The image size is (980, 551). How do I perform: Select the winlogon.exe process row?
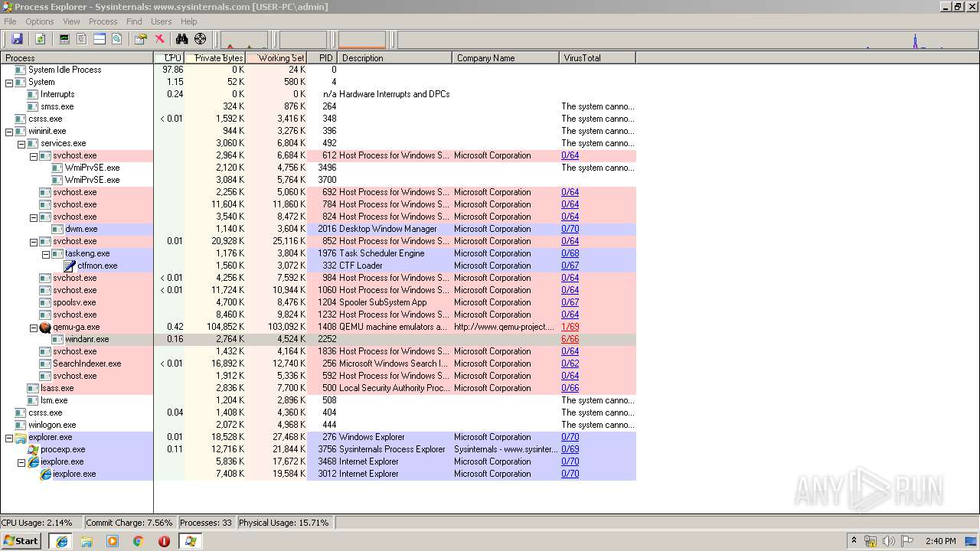pyautogui.click(x=318, y=425)
